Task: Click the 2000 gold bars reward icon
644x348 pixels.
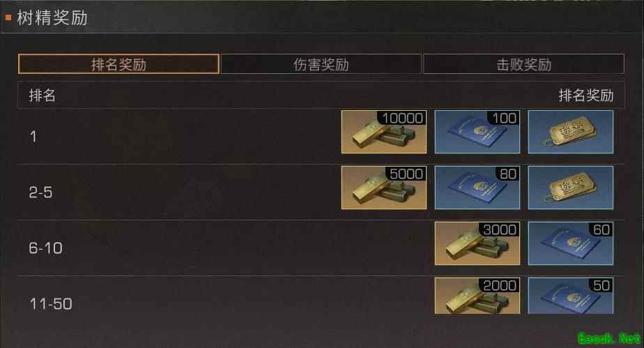Action: pyautogui.click(x=477, y=296)
